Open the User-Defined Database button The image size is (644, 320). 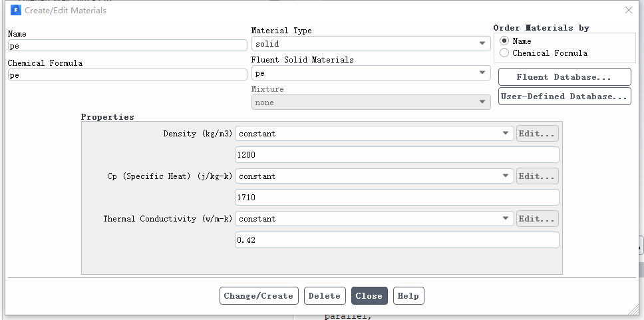click(x=564, y=96)
